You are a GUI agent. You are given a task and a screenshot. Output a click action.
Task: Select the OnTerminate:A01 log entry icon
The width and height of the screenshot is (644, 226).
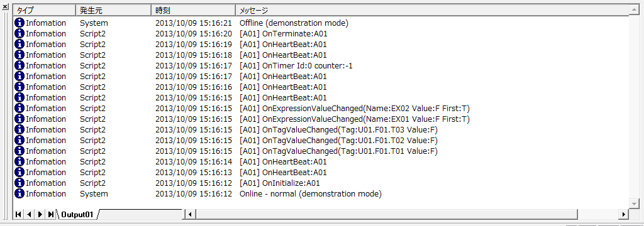[x=19, y=34]
